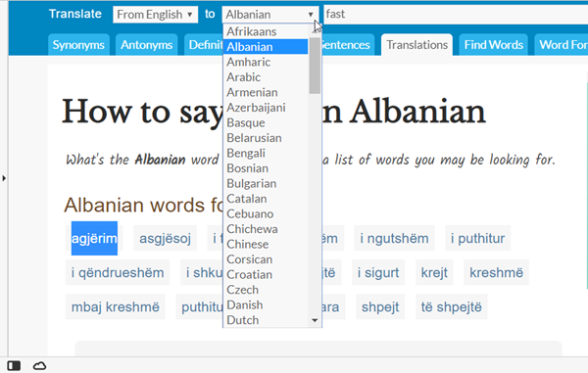Choose Bosnian as target language
Viewport: 588px width, 373px height.
coord(266,168)
